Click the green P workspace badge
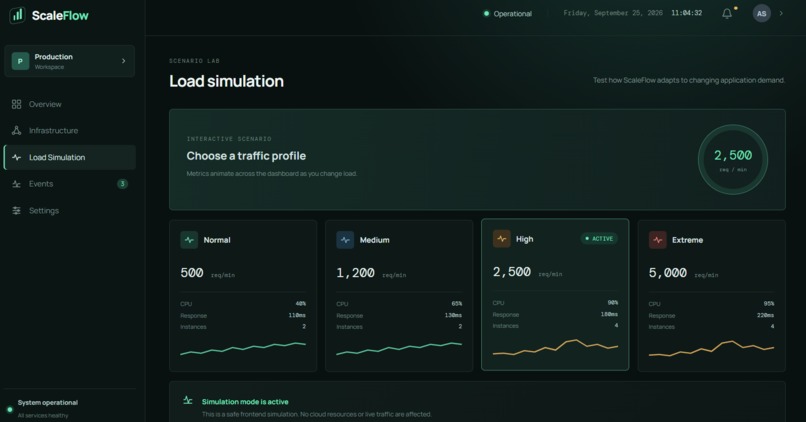 [20, 61]
